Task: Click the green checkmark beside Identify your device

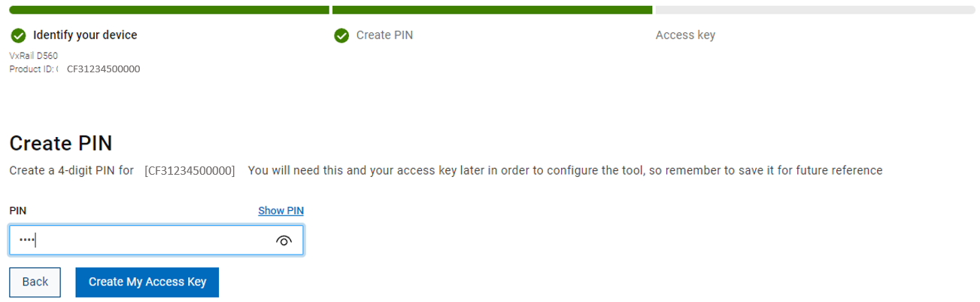Action: [x=18, y=35]
